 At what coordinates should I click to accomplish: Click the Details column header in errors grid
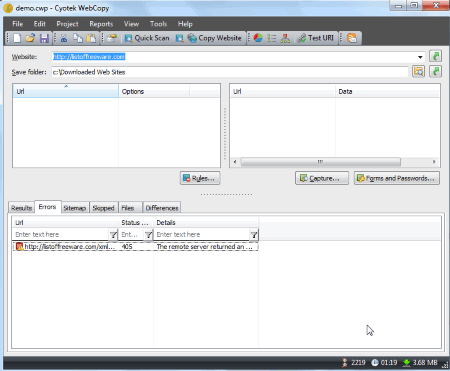[x=206, y=222]
